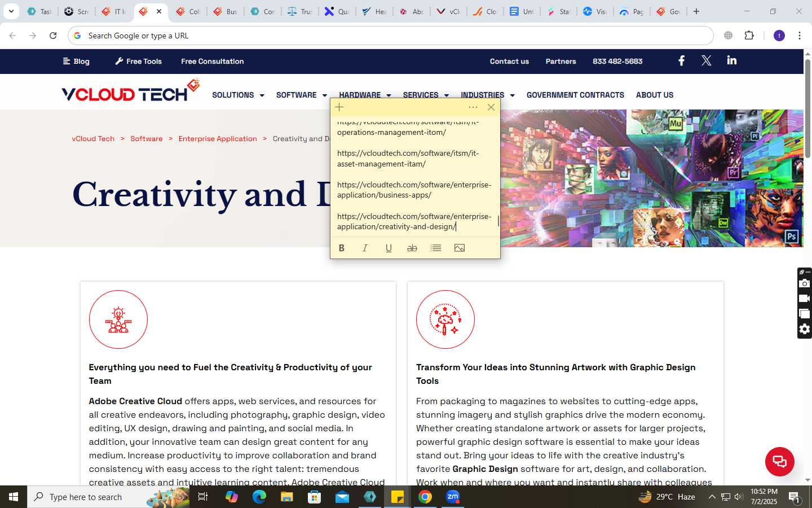Add image to the sticky note
The height and width of the screenshot is (508, 812).
pyautogui.click(x=460, y=248)
